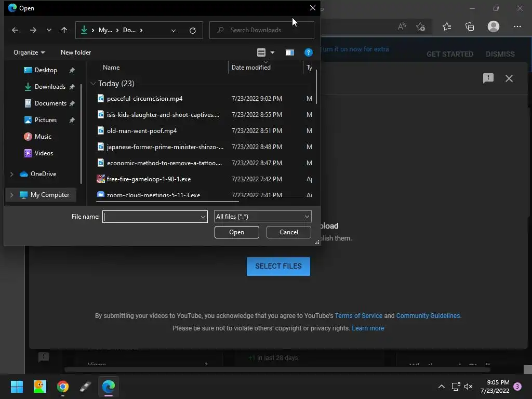This screenshot has height=399, width=532.
Task: Open Edge Settings and more menu
Action: 517,26
